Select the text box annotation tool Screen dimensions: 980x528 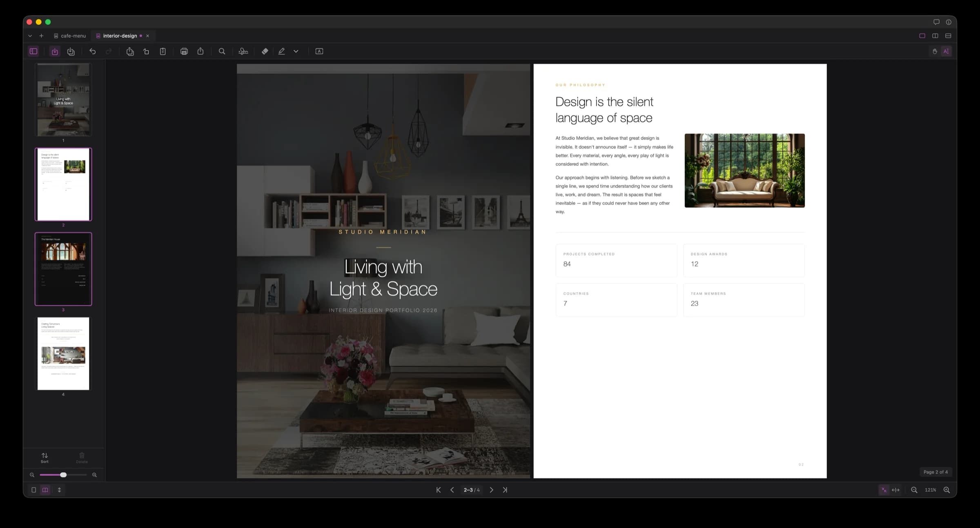point(319,51)
